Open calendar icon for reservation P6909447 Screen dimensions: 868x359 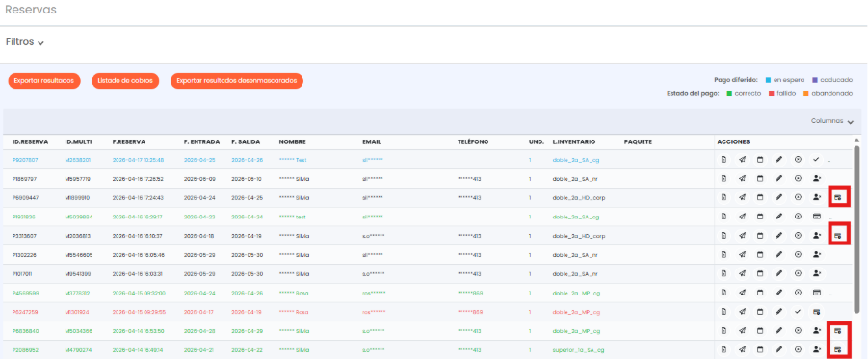[x=760, y=197]
